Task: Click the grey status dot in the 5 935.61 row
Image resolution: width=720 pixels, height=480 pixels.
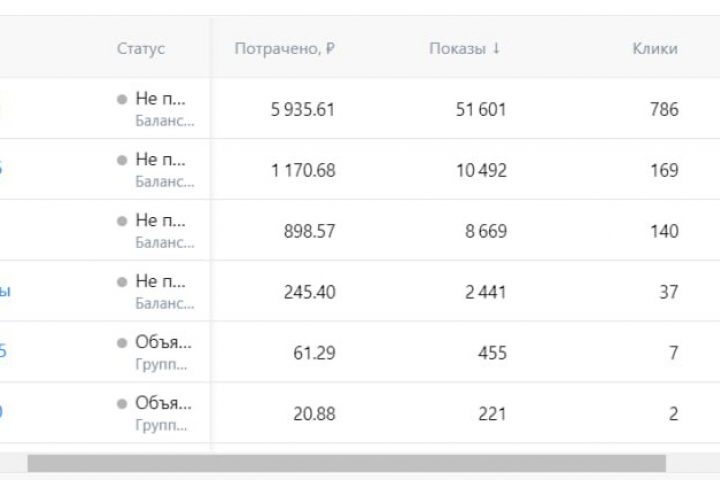Action: [x=122, y=100]
